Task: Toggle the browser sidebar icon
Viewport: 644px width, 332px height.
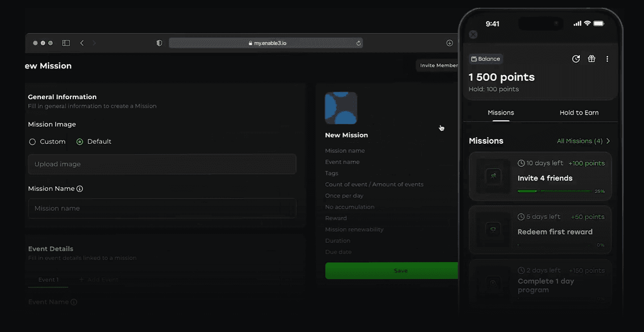Action: [x=66, y=43]
